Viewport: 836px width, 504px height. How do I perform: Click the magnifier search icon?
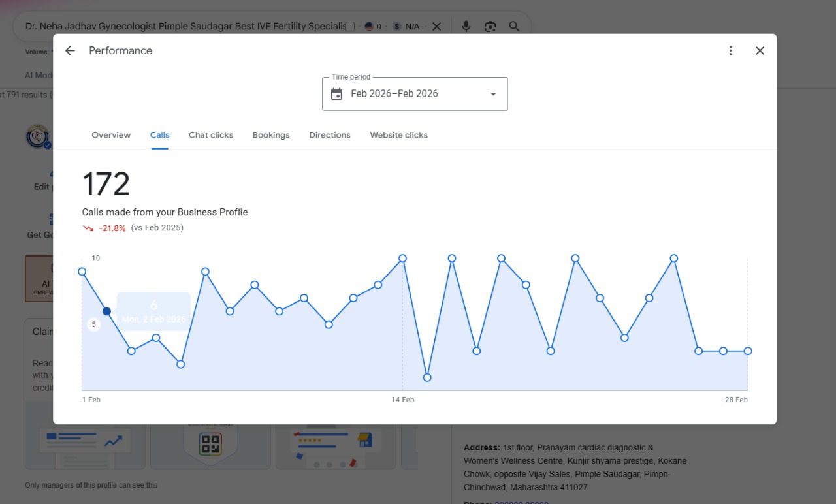point(514,26)
